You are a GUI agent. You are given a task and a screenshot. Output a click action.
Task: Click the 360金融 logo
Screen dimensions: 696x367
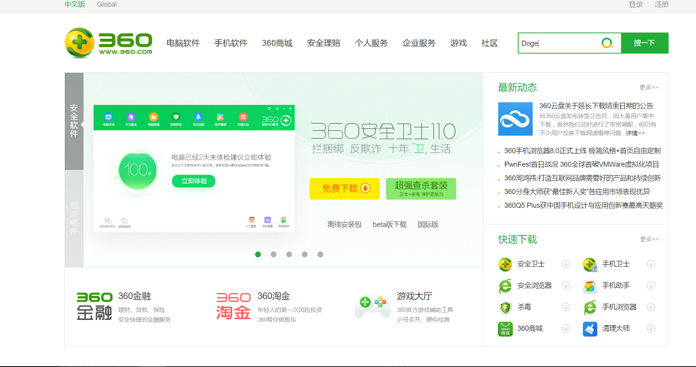point(94,306)
